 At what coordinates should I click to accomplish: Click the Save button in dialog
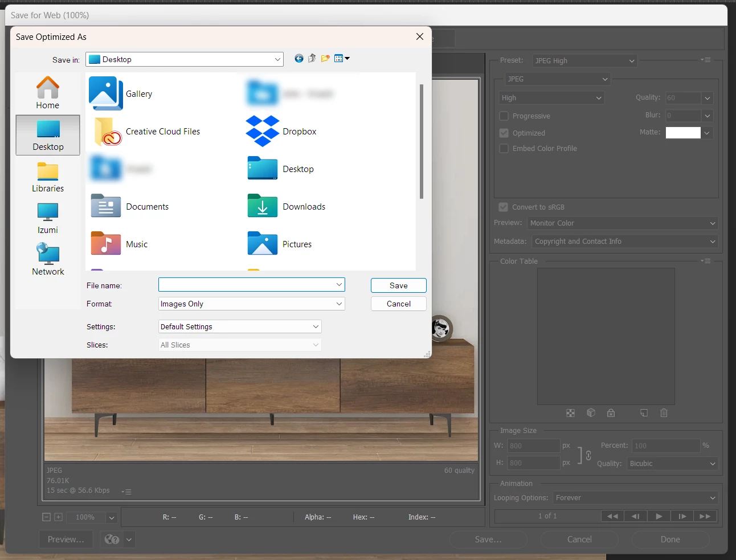point(399,285)
